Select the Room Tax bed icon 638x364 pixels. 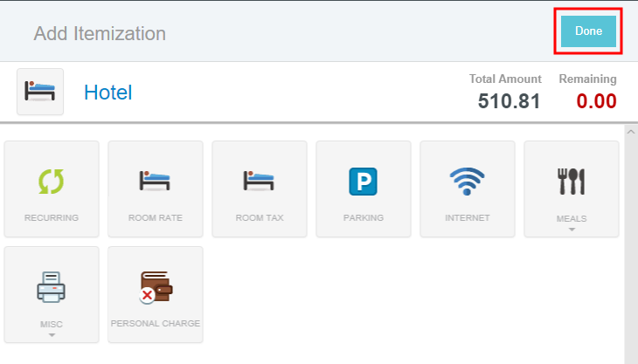point(260,182)
